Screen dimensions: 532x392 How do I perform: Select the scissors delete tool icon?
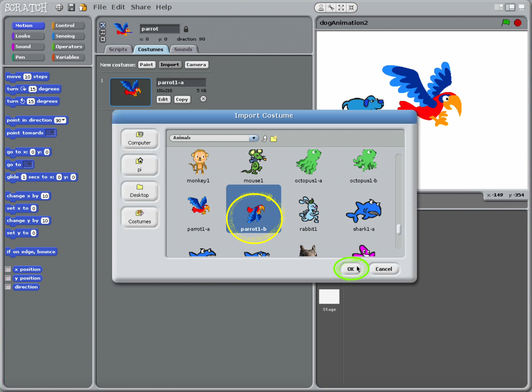click(331, 8)
